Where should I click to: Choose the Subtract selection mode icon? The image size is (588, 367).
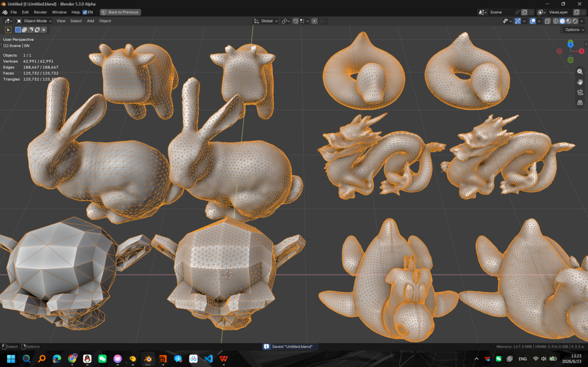click(x=31, y=30)
